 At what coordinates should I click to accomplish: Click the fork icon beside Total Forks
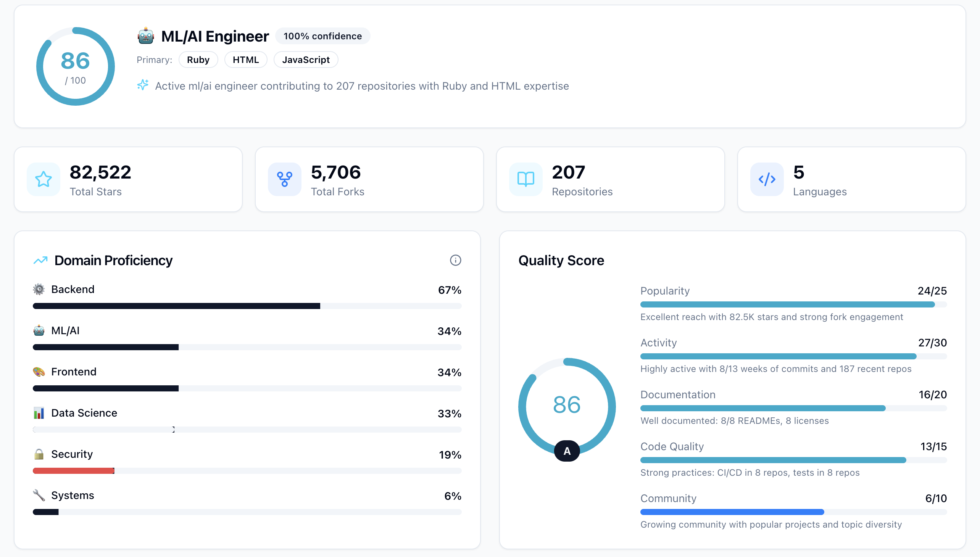tap(284, 179)
